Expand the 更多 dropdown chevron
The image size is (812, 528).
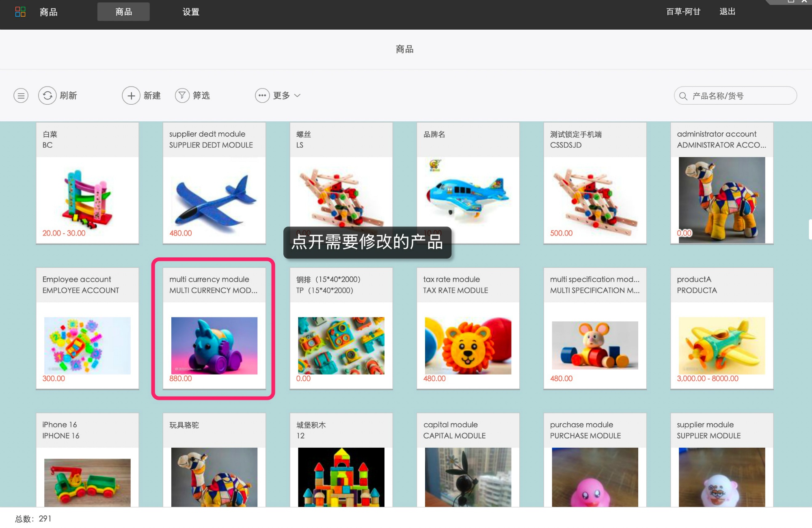click(297, 95)
